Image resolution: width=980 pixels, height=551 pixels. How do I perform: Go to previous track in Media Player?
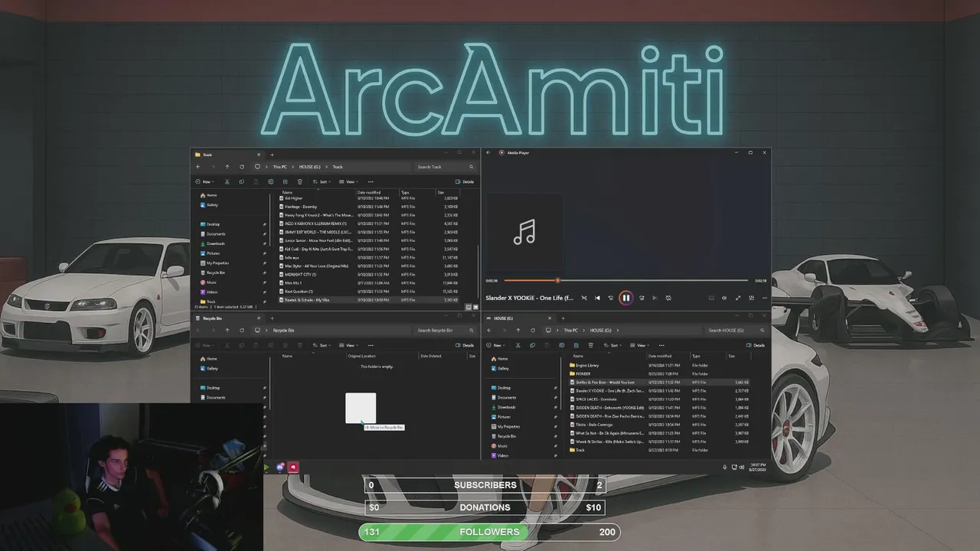597,298
